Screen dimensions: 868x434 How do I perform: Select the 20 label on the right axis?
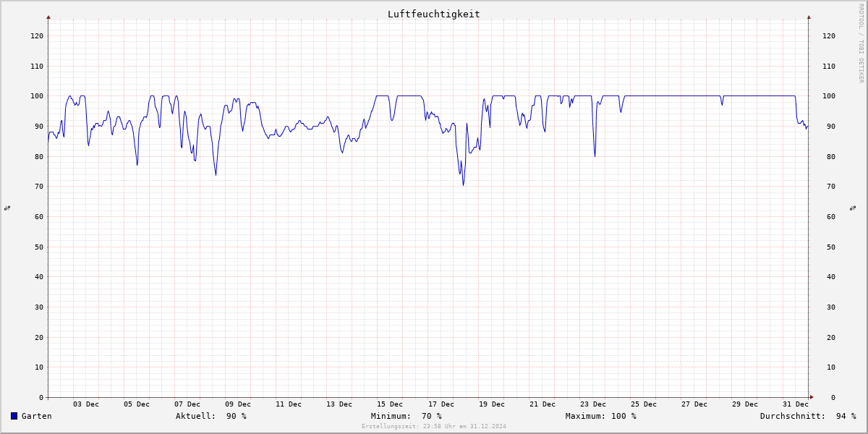pos(831,337)
